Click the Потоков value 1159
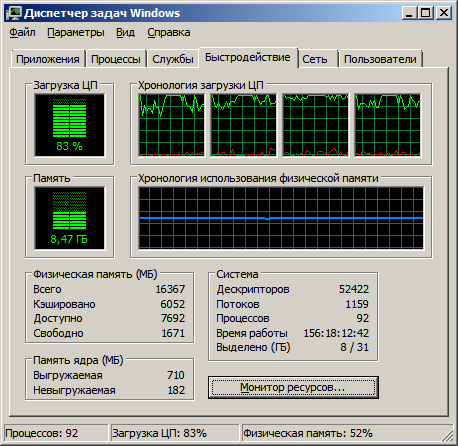This screenshot has width=458, height=446. coord(357,304)
